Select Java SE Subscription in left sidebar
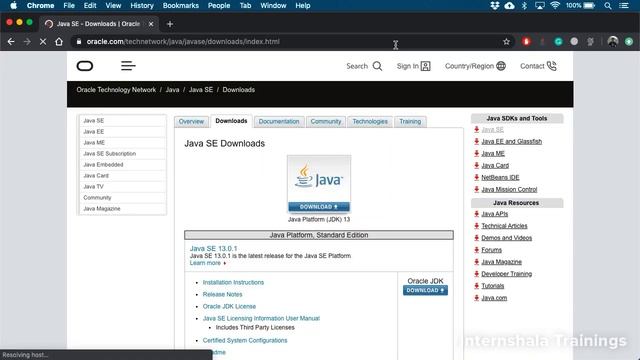 [123, 154]
